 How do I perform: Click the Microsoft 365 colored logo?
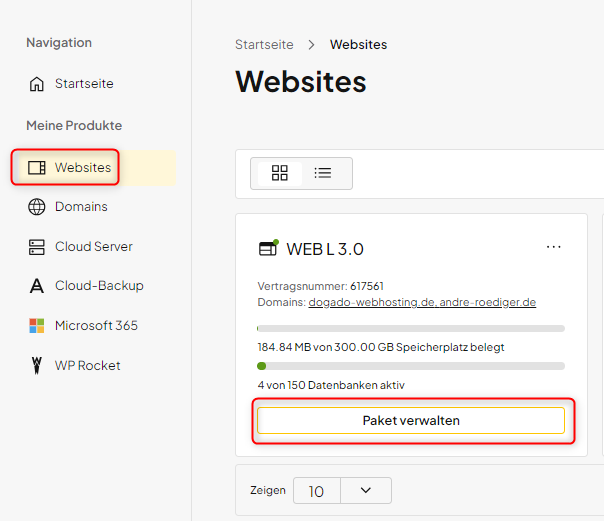coord(37,326)
